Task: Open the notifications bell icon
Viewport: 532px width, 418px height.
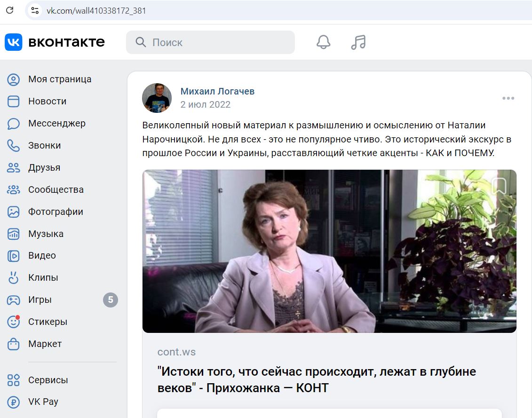Action: pyautogui.click(x=323, y=42)
